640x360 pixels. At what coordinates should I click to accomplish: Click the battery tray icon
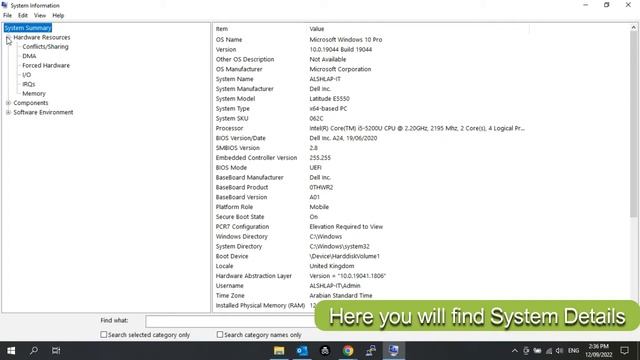[x=538, y=351]
